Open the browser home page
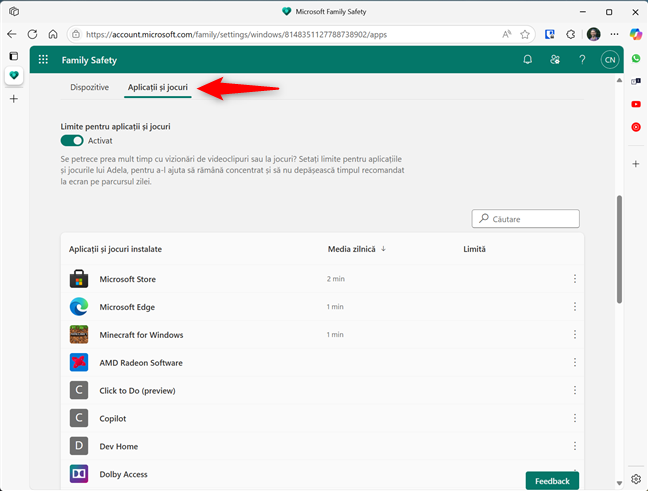Screen dimensions: 648x491 pyautogui.click(x=53, y=34)
